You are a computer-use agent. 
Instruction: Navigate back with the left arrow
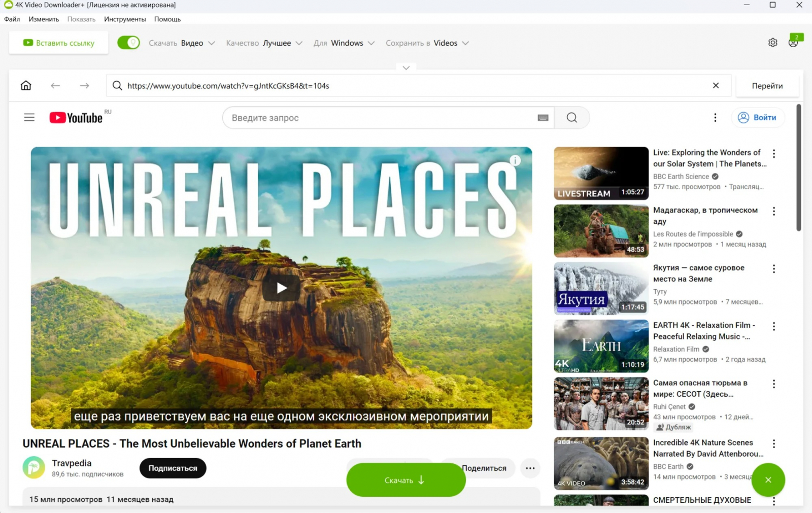tap(55, 86)
